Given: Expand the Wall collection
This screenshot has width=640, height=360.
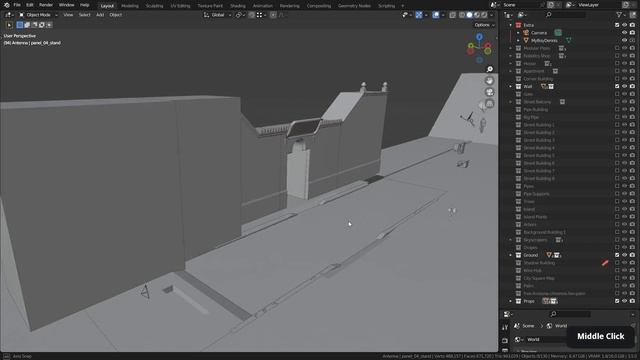Looking at the screenshot, I should 510,87.
